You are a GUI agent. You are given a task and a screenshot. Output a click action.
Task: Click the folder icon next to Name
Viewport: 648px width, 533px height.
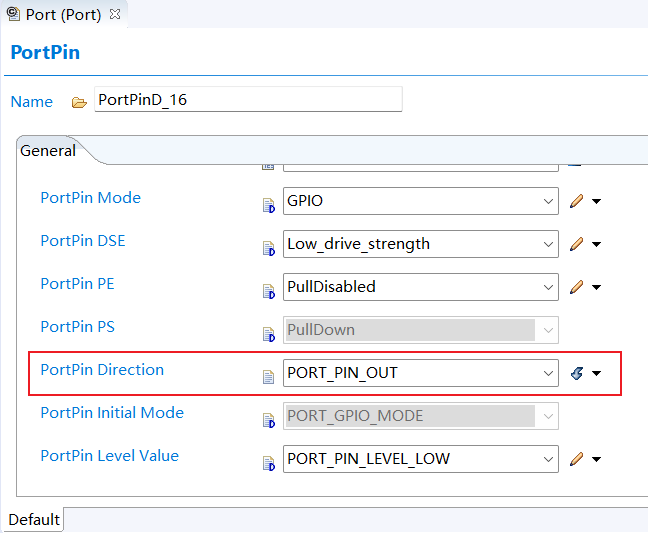79,102
